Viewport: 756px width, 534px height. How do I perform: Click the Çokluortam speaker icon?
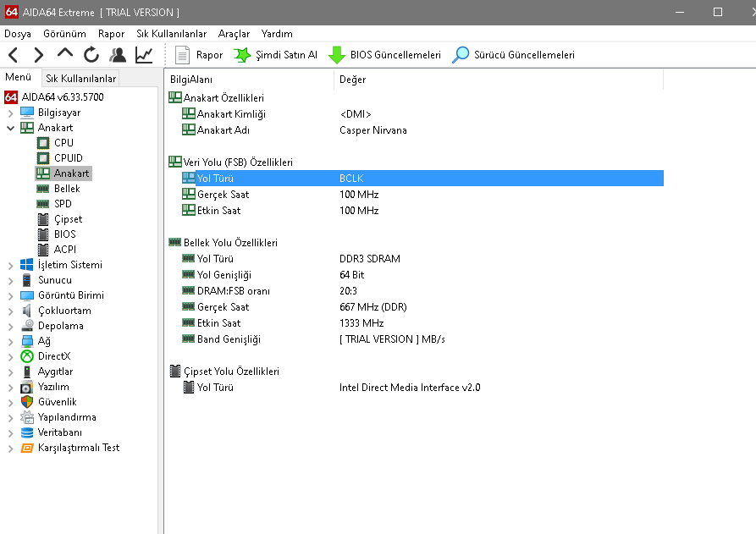point(27,311)
